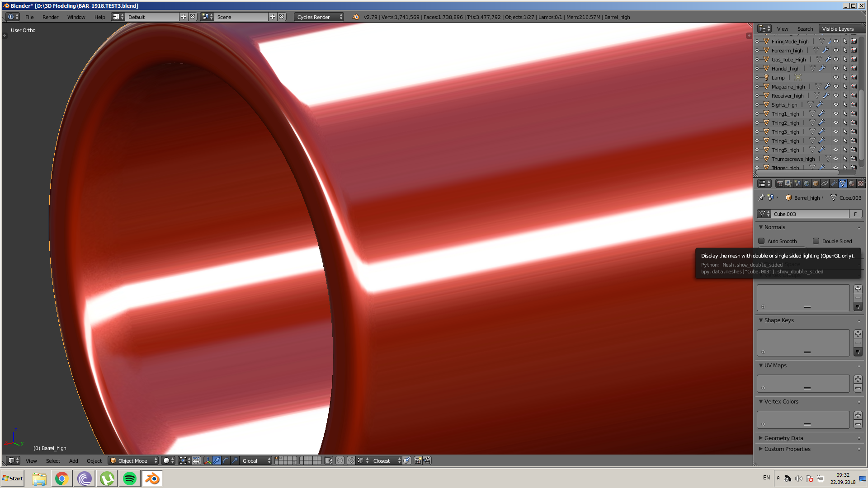868x488 pixels.
Task: Click the F fake user button
Action: tap(855, 214)
